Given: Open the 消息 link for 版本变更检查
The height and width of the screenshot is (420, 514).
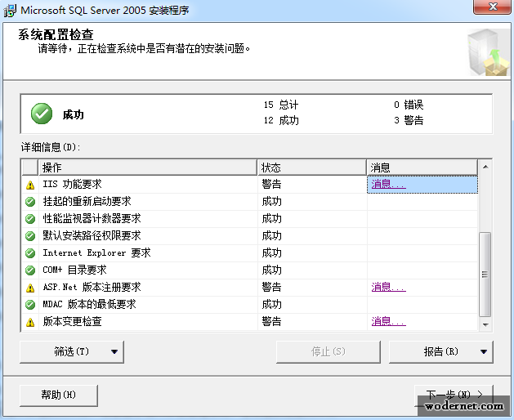Looking at the screenshot, I should pos(388,322).
